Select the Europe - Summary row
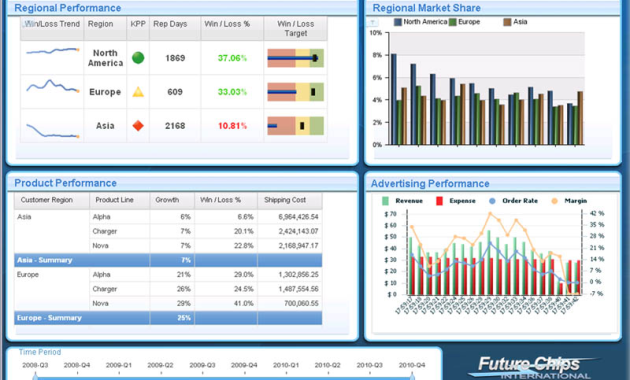Image resolution: width=630 pixels, height=380 pixels. click(x=168, y=318)
